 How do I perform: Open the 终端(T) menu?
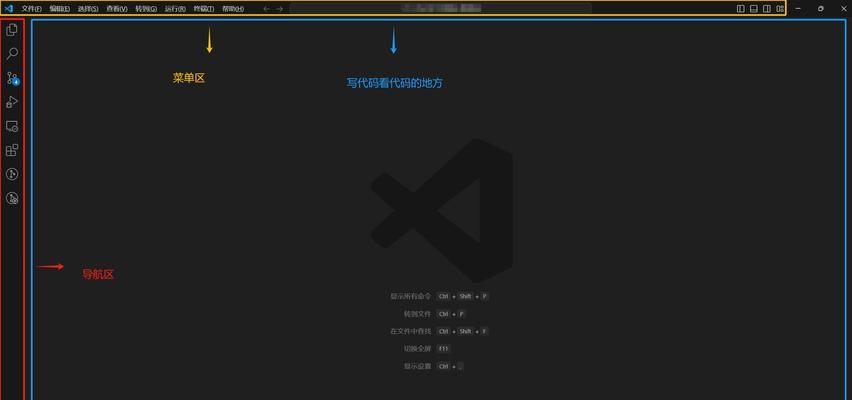(x=204, y=9)
